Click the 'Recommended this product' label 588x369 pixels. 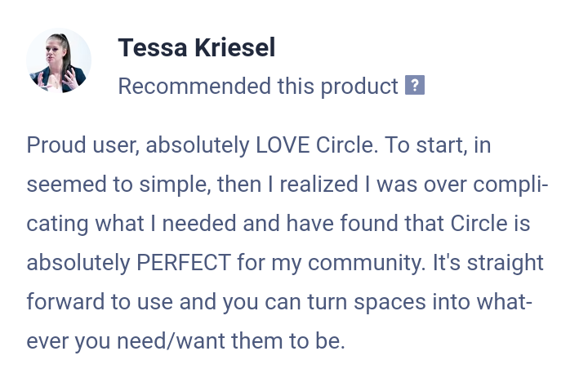(x=258, y=86)
